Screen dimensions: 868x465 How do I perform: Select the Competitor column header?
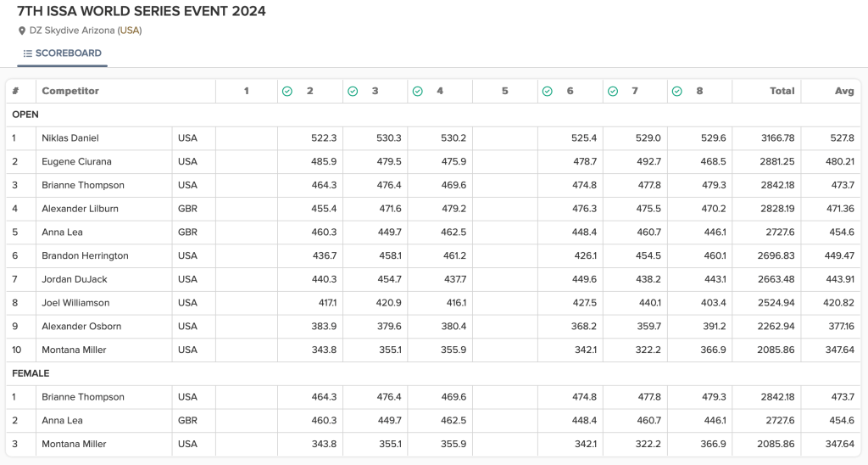coord(70,91)
